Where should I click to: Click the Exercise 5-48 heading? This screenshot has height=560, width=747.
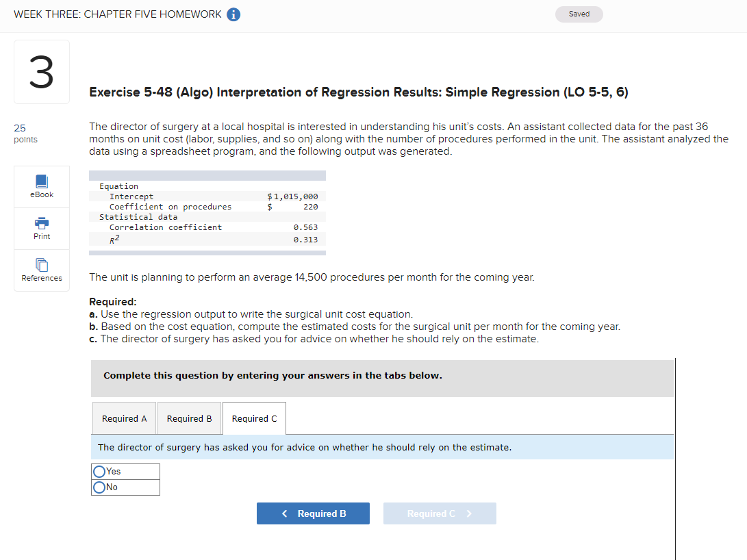click(359, 92)
